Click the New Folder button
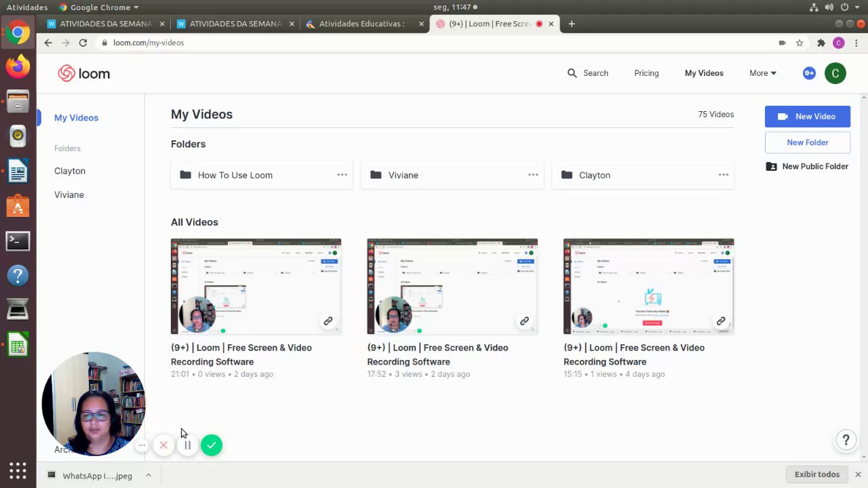This screenshot has height=488, width=868. point(808,142)
